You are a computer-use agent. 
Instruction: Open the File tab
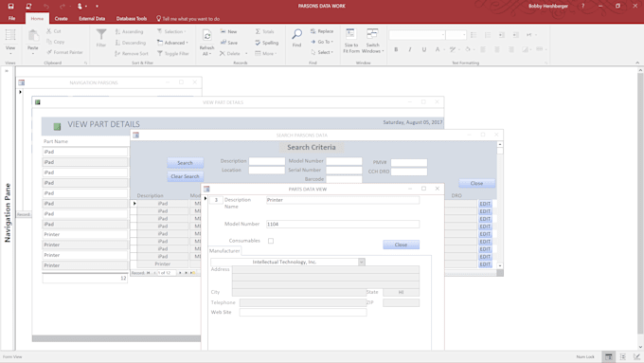coord(11,19)
